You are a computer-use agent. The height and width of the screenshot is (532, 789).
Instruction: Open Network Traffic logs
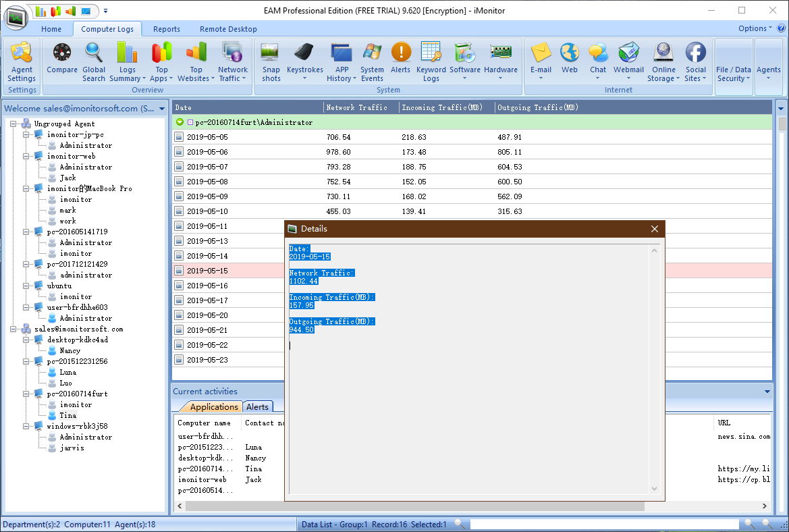click(232, 62)
